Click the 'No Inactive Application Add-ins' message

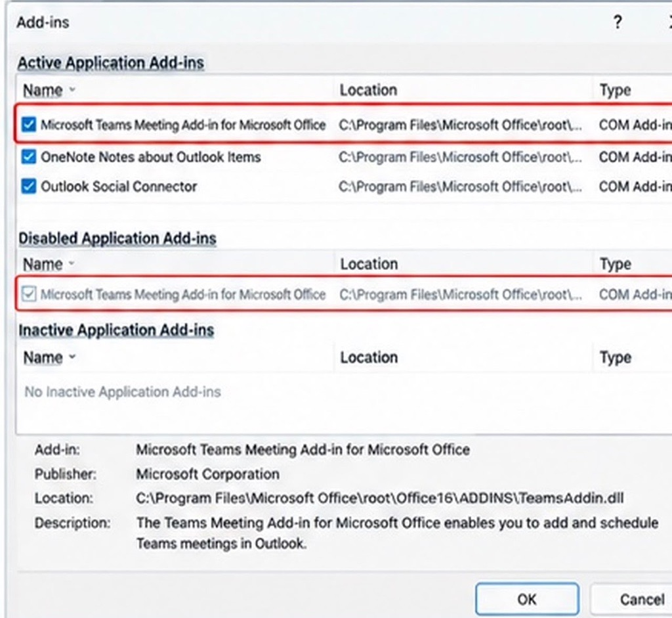tap(123, 391)
